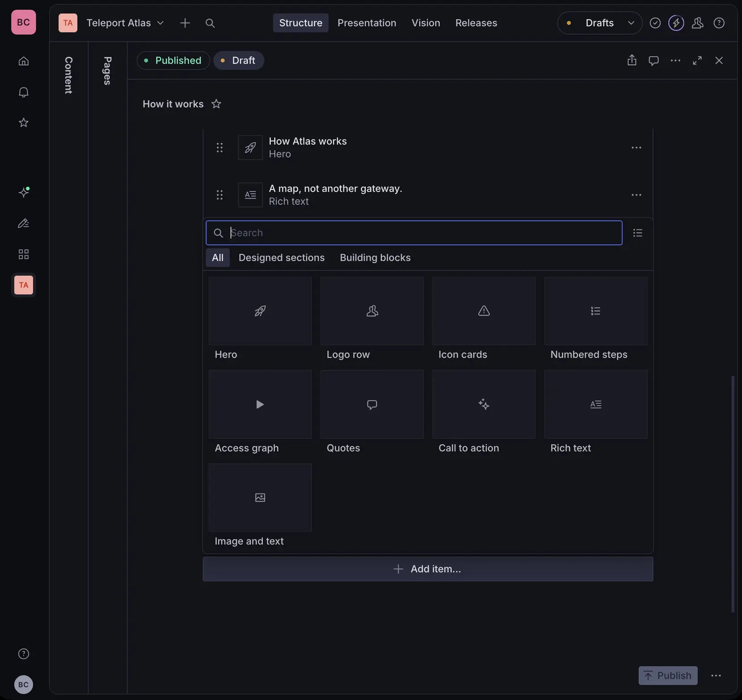Choose the Rich text block thumbnail
The width and height of the screenshot is (742, 700).
click(596, 405)
